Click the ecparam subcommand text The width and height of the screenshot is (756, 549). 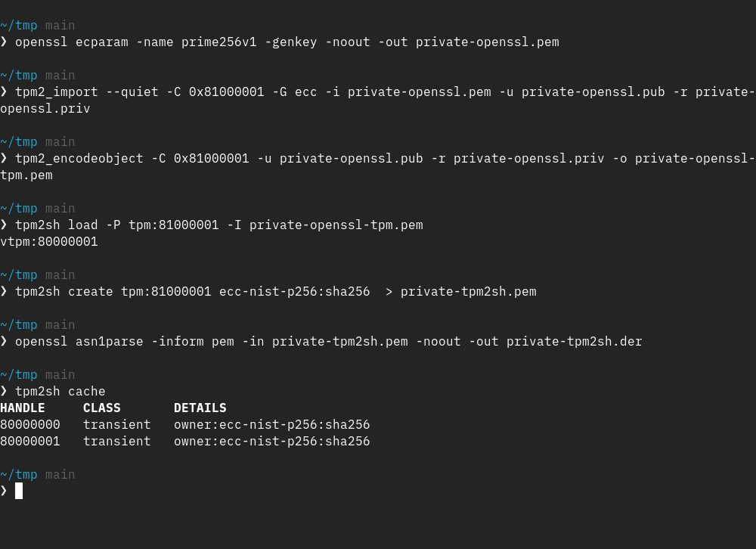tap(102, 42)
